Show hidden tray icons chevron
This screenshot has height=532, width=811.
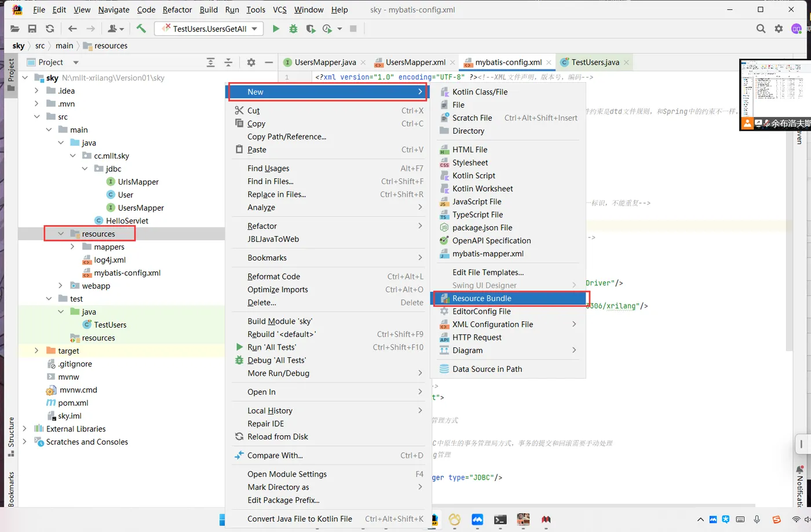tap(700, 519)
